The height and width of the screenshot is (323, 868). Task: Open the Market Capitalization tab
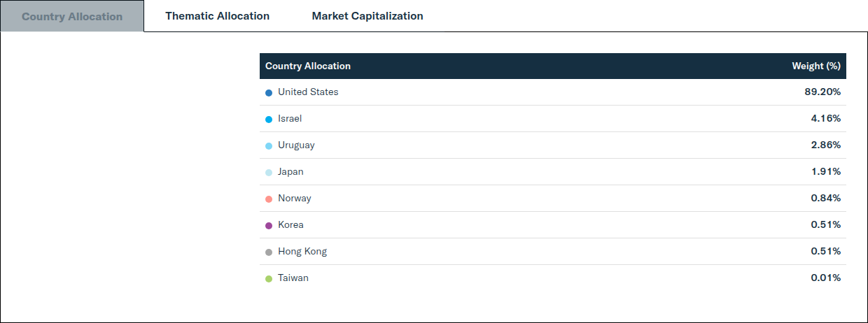pyautogui.click(x=367, y=16)
